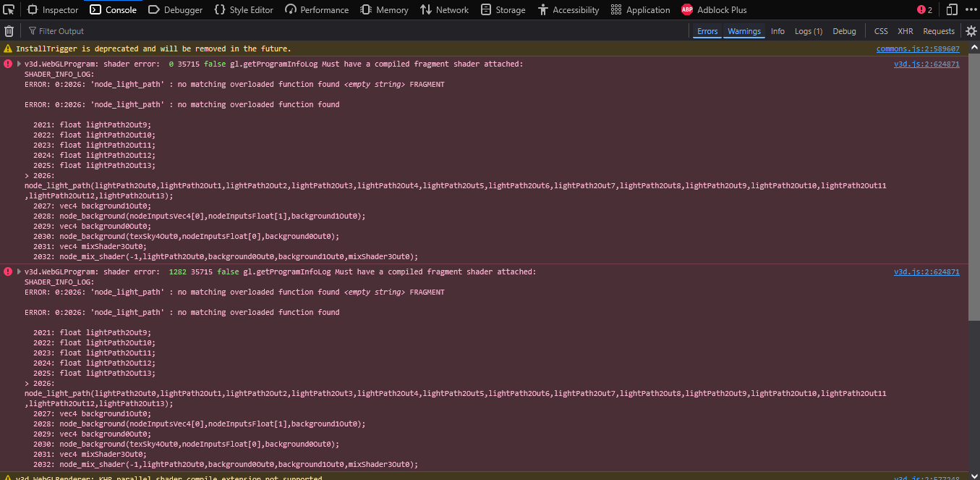Turn on the Requests filter
980x480 pixels.
939,31
